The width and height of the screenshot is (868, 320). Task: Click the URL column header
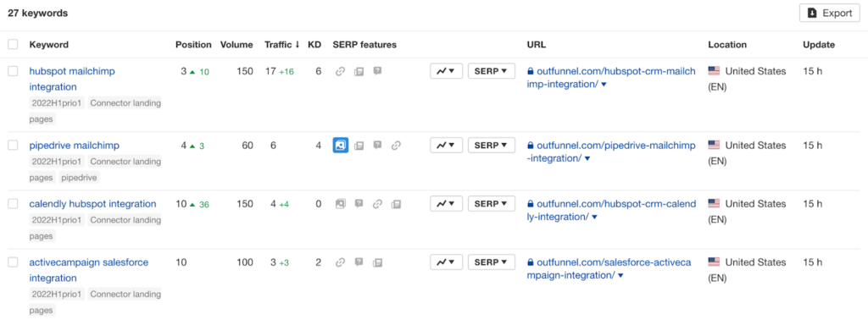(x=537, y=45)
